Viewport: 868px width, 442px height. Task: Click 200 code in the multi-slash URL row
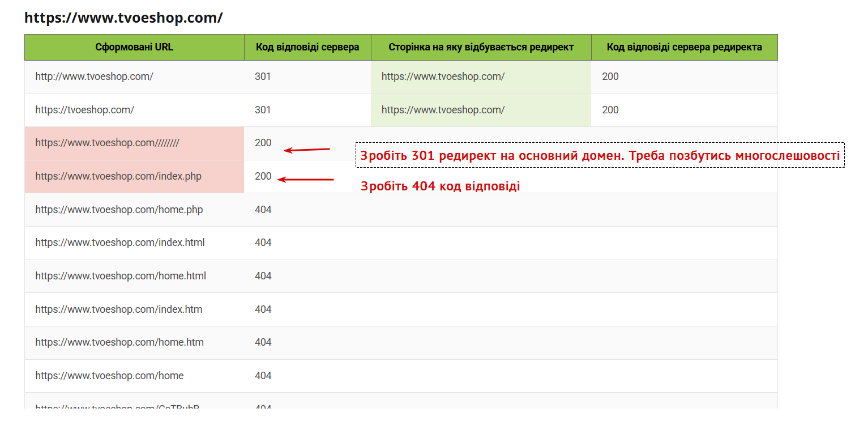point(263,143)
